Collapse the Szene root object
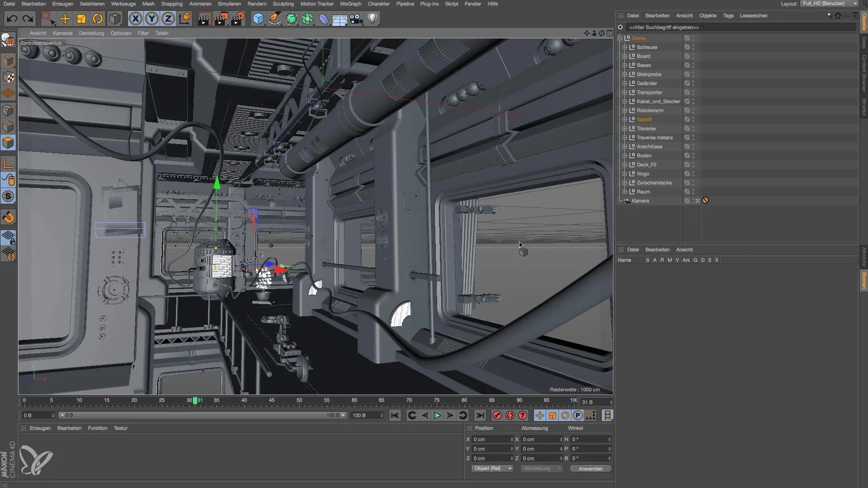The width and height of the screenshot is (868, 488). (x=620, y=38)
